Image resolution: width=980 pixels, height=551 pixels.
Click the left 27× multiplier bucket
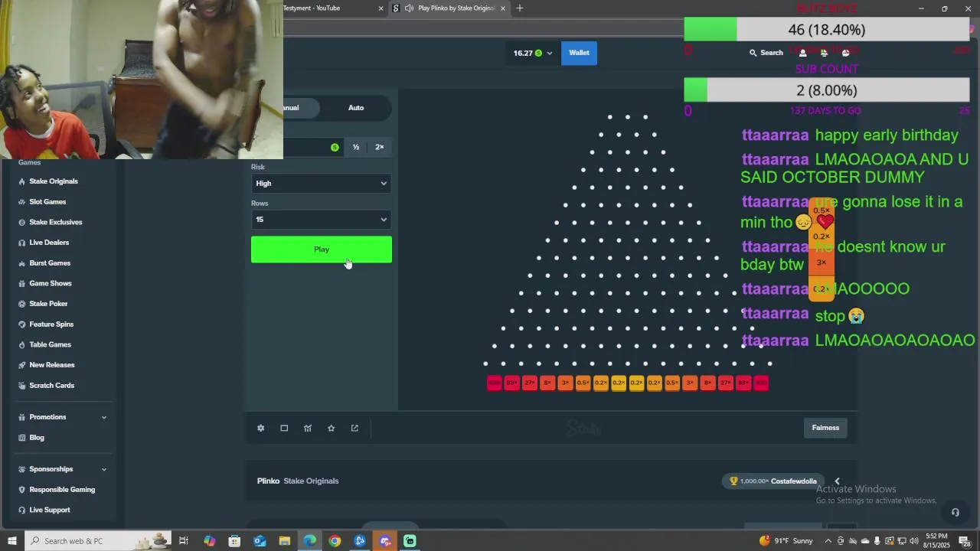(x=530, y=383)
